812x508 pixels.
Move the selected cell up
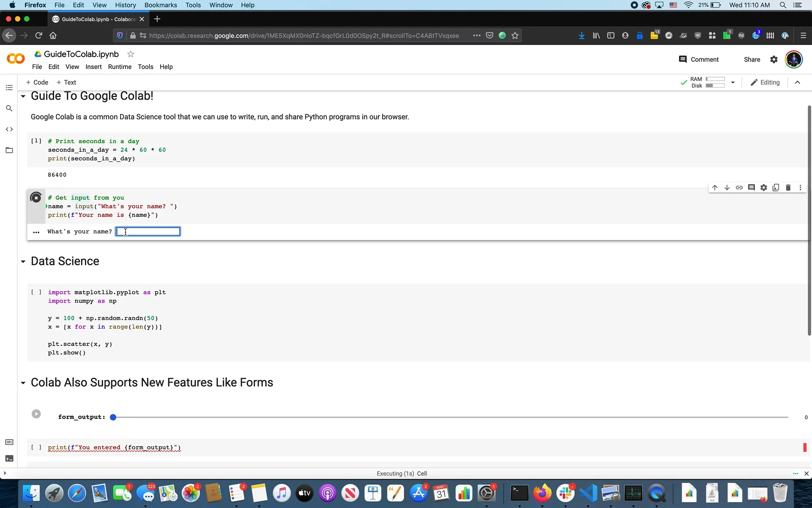pyautogui.click(x=715, y=188)
